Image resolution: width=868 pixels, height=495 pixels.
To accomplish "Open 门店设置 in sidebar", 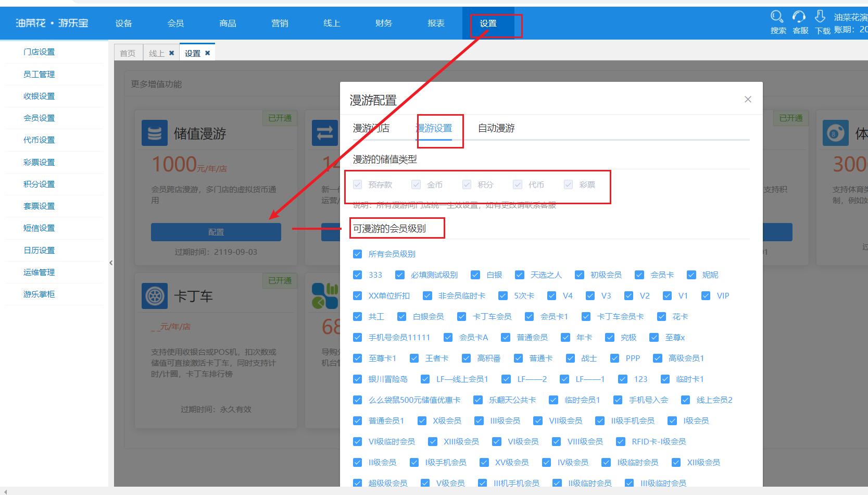I will [39, 52].
